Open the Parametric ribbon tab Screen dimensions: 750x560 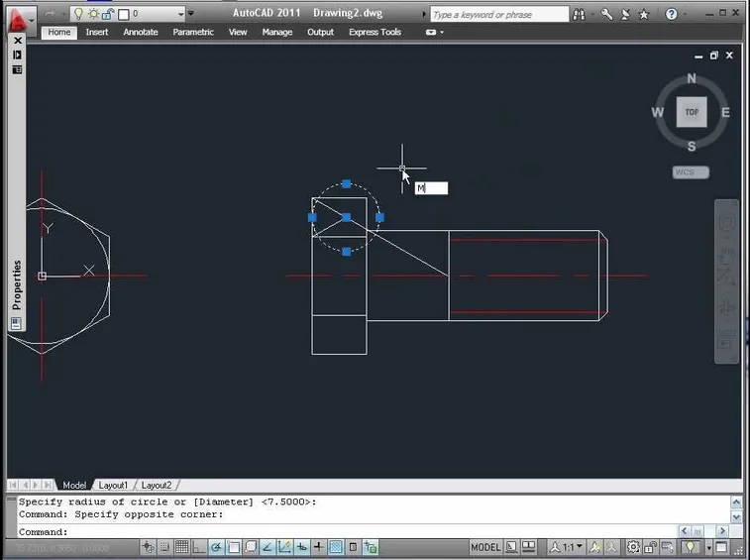tap(193, 32)
